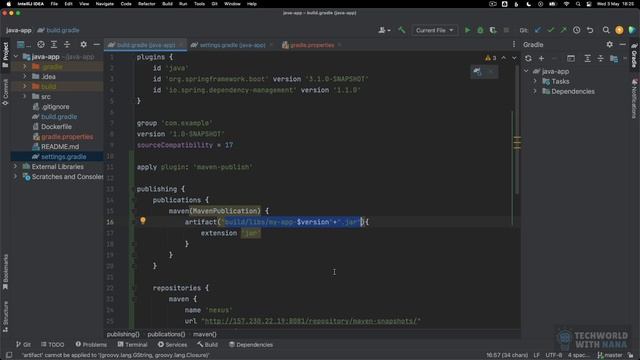Load Gradle changes floating icon in editor

[x=477, y=72]
